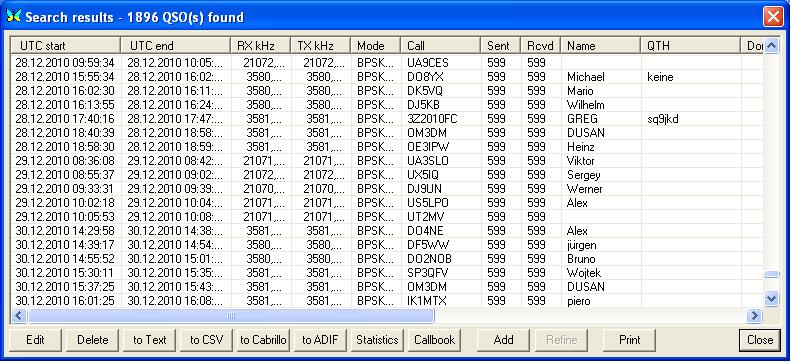Sort by Name column header
The height and width of the screenshot is (362, 791).
click(x=600, y=46)
